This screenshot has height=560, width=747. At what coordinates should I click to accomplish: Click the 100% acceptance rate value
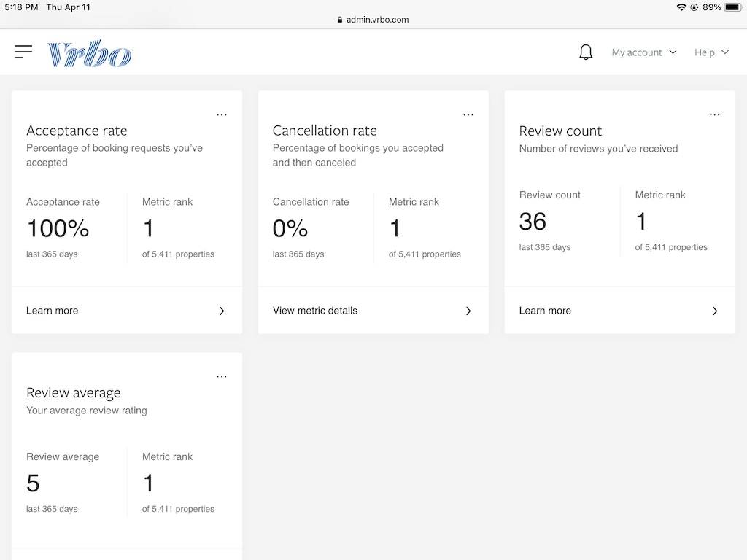58,228
